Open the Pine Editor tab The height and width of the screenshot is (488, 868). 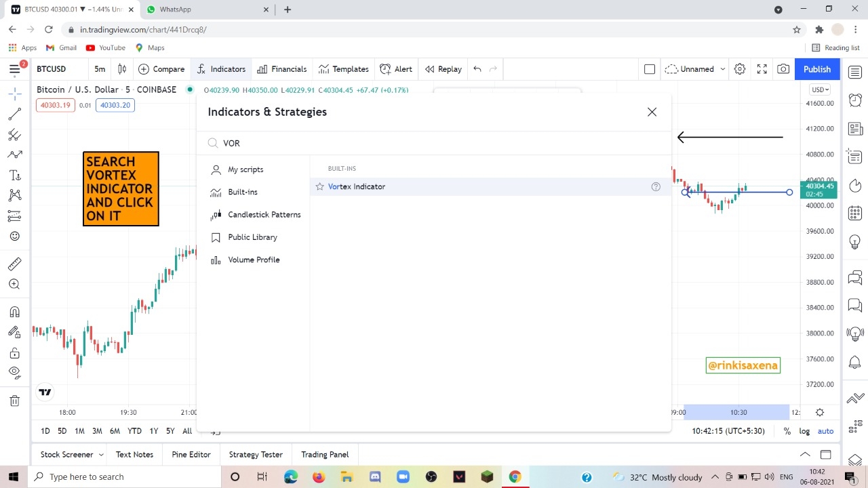pyautogui.click(x=191, y=455)
